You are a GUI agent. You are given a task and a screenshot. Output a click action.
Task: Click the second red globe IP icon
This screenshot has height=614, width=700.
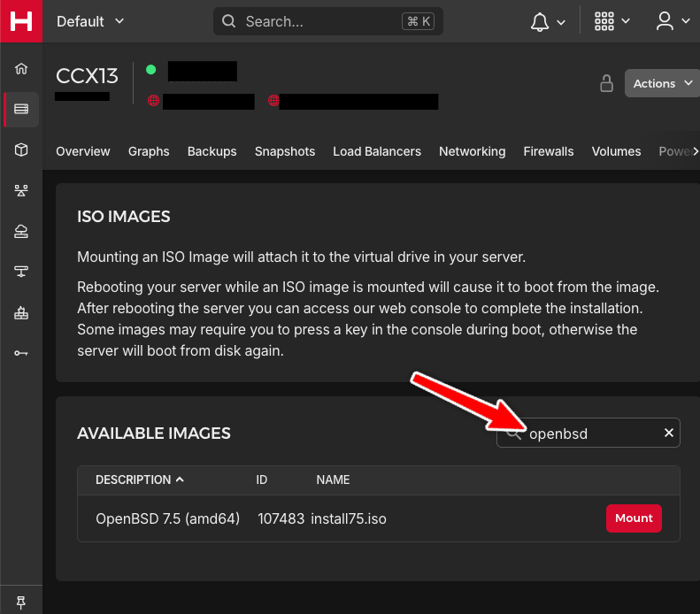click(x=273, y=100)
